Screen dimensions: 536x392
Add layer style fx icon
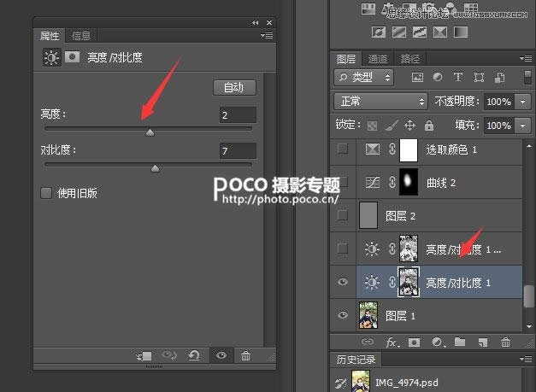(392, 342)
